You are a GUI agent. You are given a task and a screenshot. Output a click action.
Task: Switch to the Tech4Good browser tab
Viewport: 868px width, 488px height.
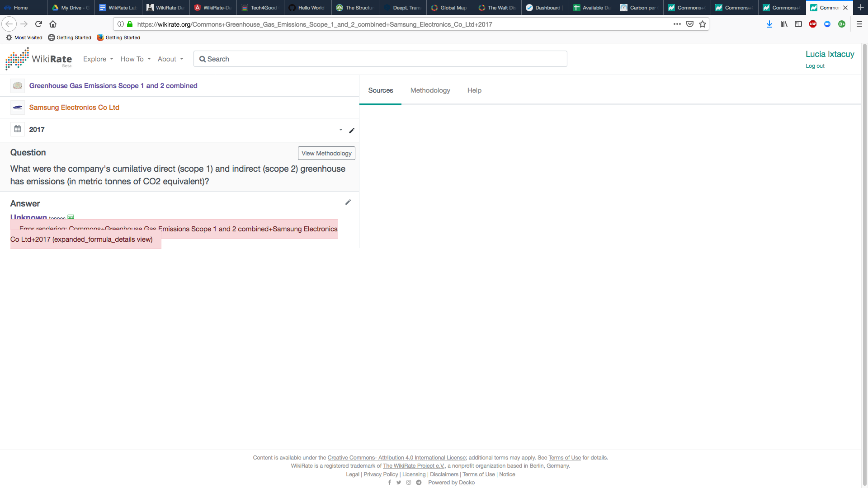(260, 8)
